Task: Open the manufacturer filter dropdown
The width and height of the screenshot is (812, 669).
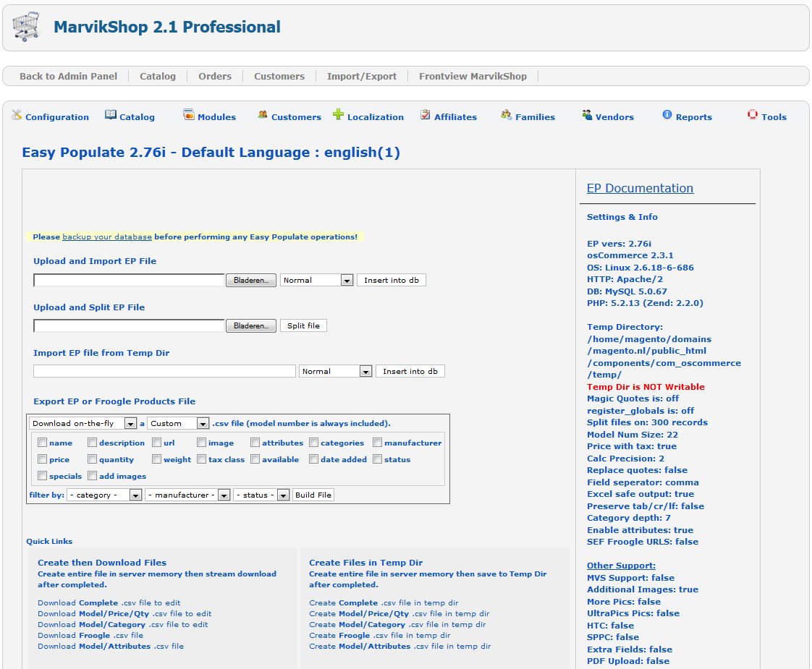Action: (187, 495)
